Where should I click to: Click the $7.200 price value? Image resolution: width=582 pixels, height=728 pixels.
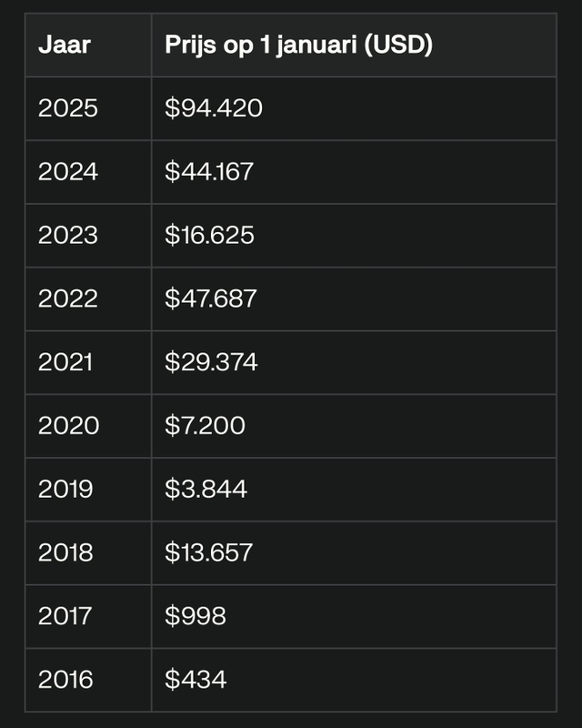(x=205, y=426)
